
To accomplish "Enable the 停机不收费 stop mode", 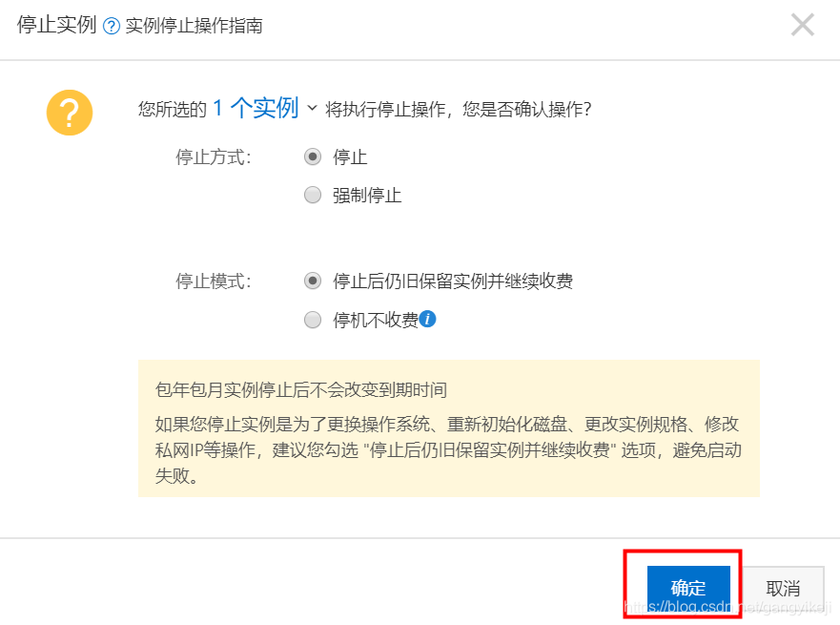I will click(312, 320).
